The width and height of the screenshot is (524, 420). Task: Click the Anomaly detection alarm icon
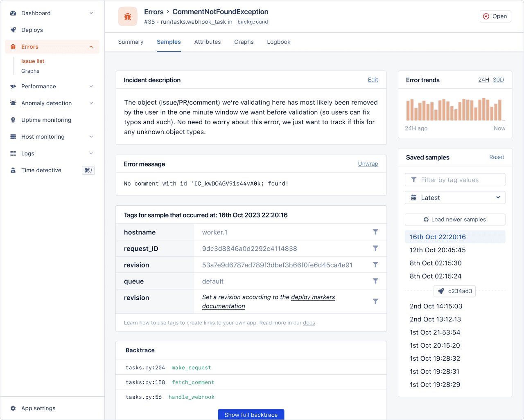click(x=13, y=103)
